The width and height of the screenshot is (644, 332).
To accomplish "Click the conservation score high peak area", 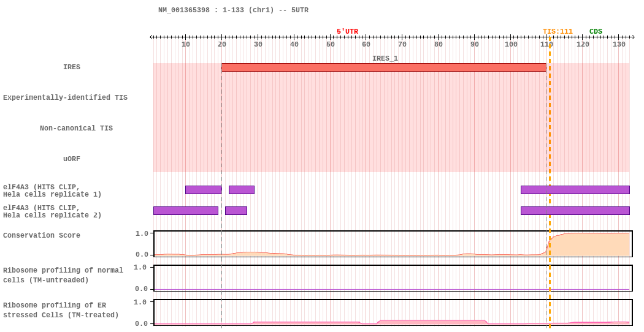I will pyautogui.click(x=589, y=244).
